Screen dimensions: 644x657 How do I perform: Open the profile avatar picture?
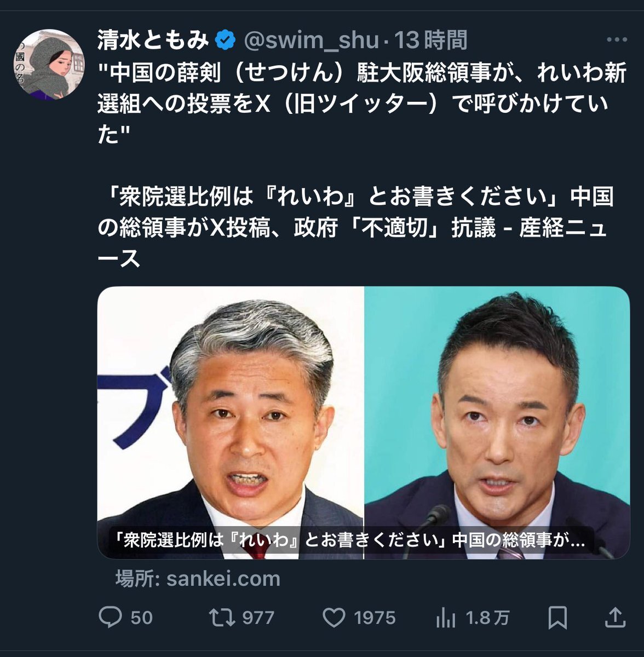(x=49, y=64)
